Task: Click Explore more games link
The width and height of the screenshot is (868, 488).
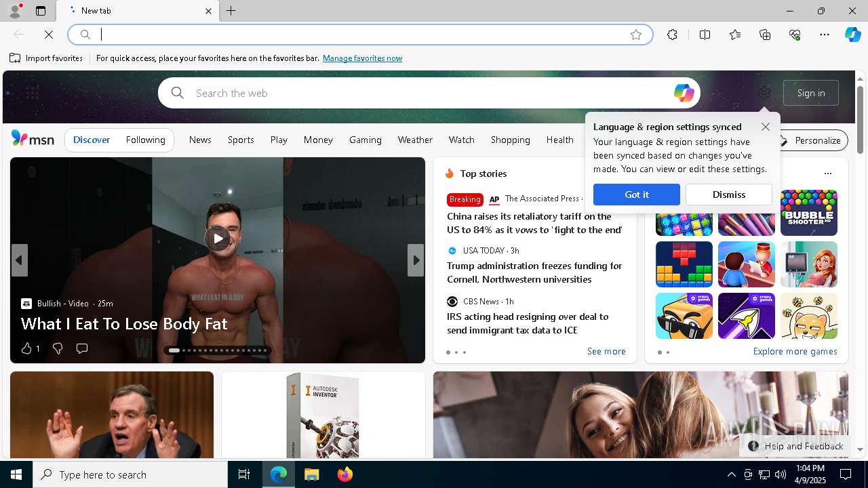Action: coord(795,351)
